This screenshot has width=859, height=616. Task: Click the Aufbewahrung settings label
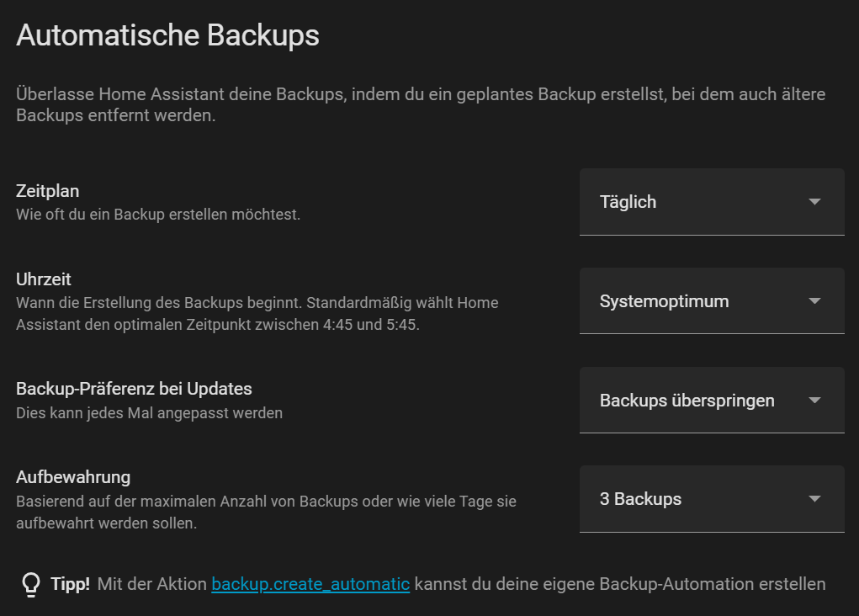pos(74,476)
